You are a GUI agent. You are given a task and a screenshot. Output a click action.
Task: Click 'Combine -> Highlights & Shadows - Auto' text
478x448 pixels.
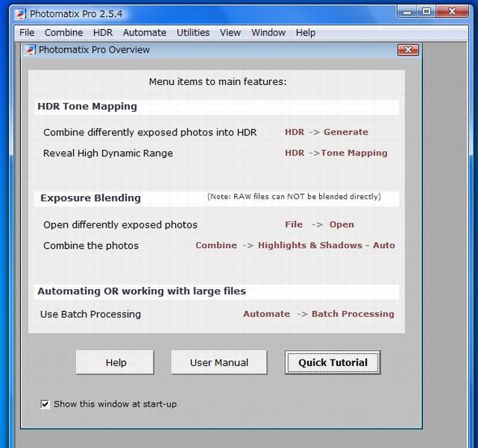[x=295, y=245]
